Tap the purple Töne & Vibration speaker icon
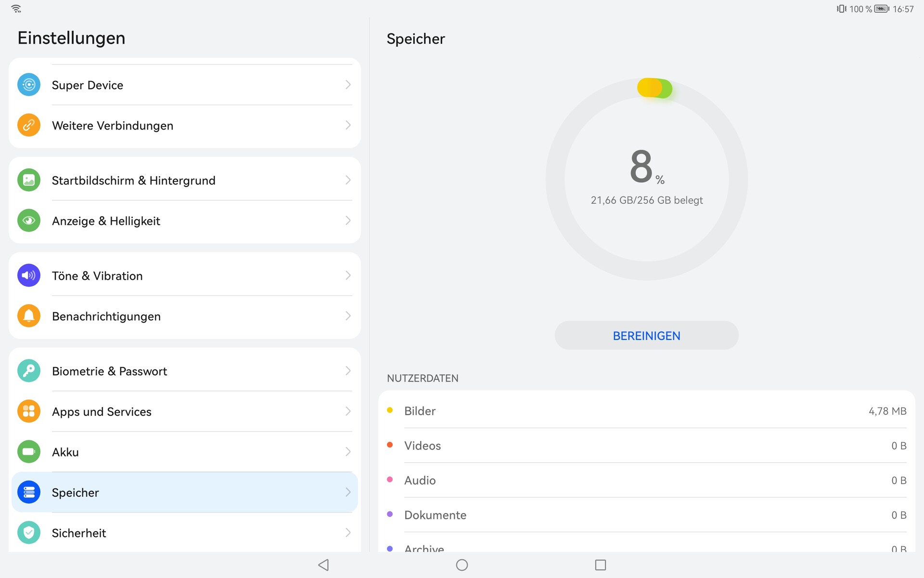Viewport: 924px width, 578px height. tap(29, 276)
